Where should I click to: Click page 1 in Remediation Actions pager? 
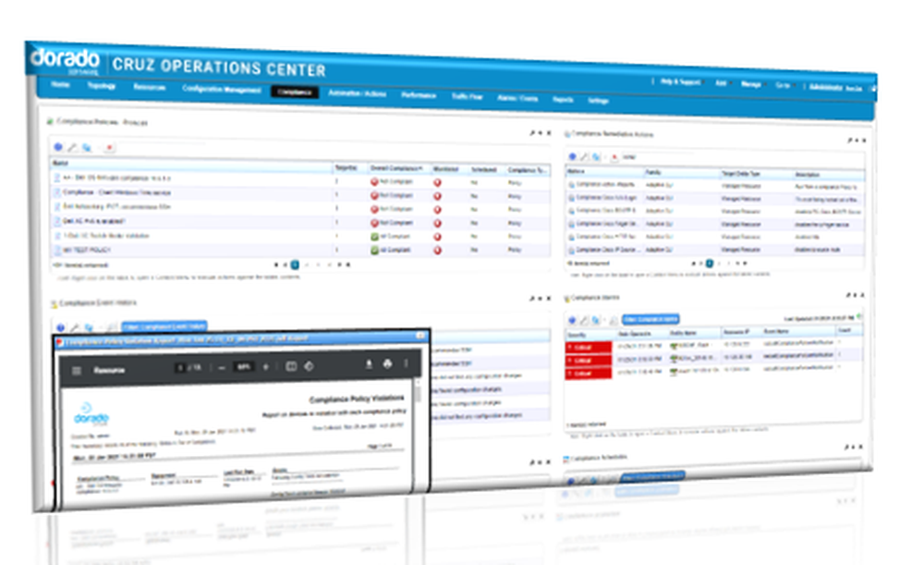[x=710, y=263]
